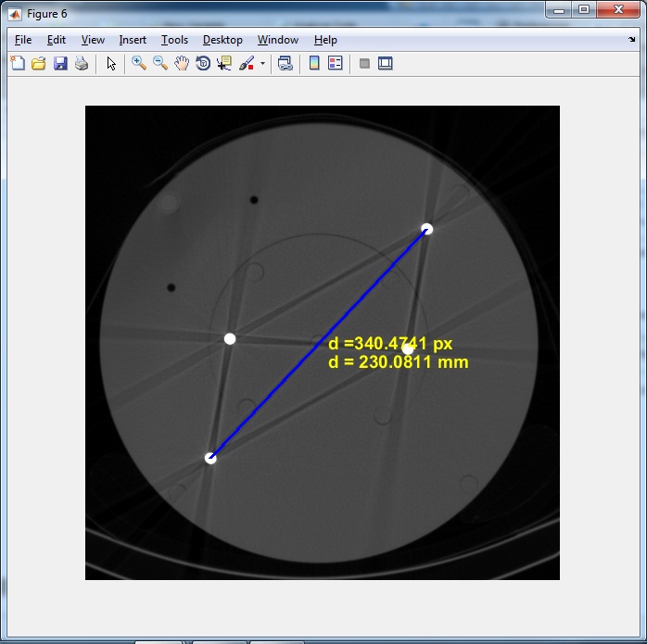This screenshot has height=644, width=647.
Task: Expand the toolbar dock arrow at far right
Action: pos(632,40)
